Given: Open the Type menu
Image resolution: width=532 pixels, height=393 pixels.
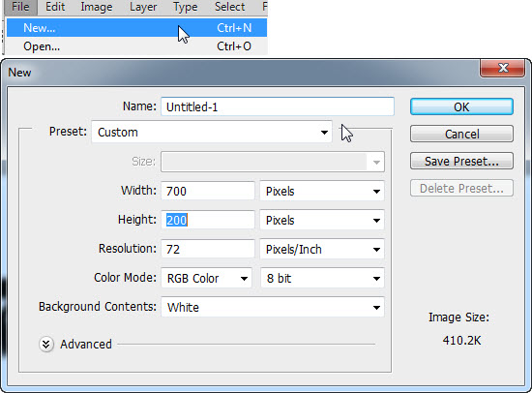Looking at the screenshot, I should pos(186,7).
